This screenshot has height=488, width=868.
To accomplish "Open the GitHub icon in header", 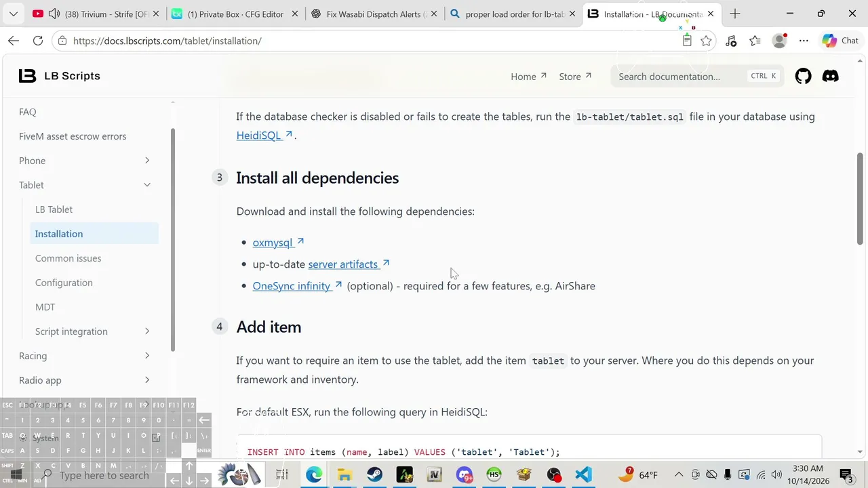I will [804, 77].
